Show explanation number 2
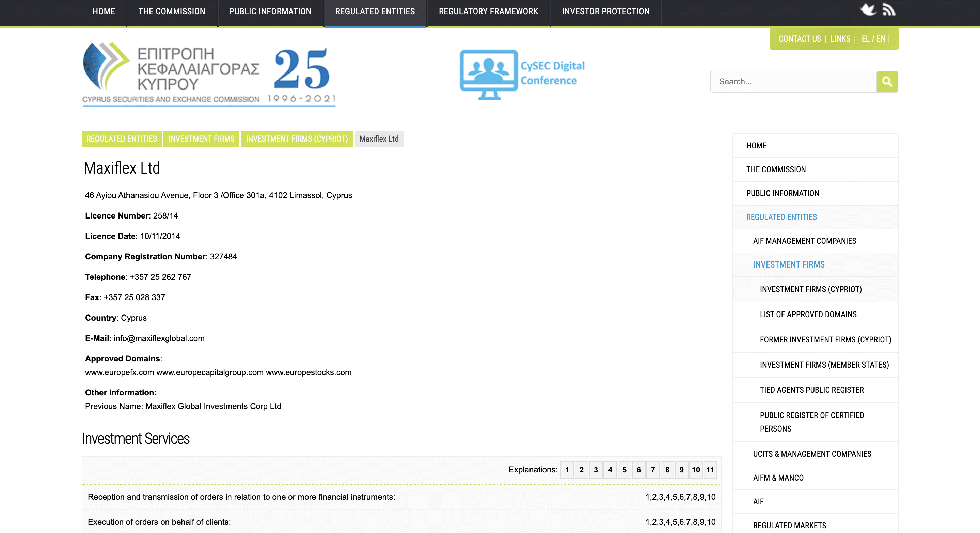Image resolution: width=980 pixels, height=533 pixels. point(581,470)
